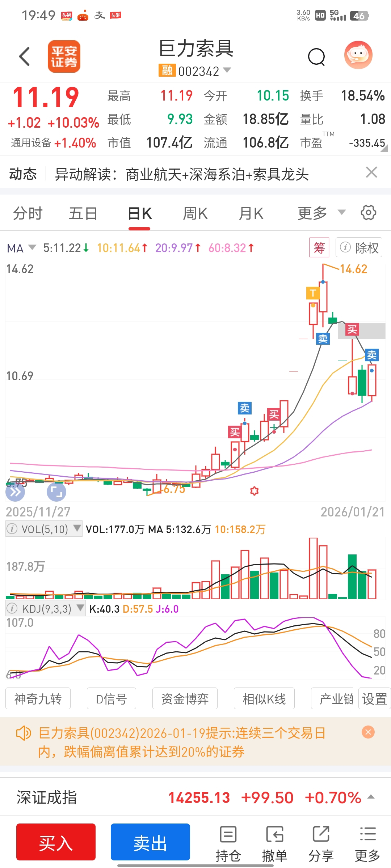Toggle the 筹 chip distribution button
This screenshot has height=868, width=391.
click(319, 248)
